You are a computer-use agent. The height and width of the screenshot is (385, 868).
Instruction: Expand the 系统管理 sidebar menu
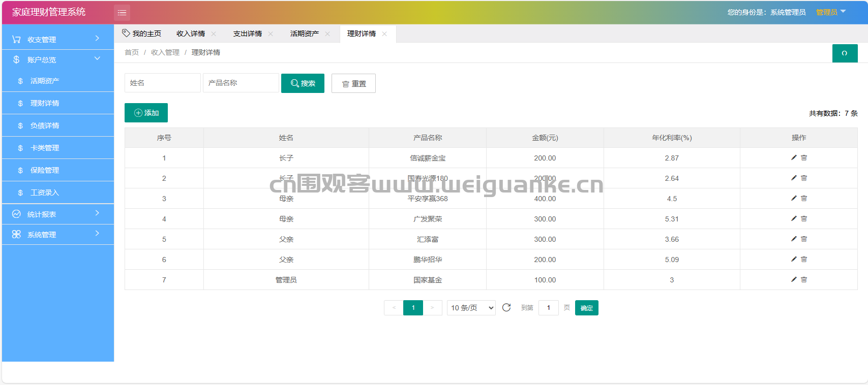pos(58,234)
